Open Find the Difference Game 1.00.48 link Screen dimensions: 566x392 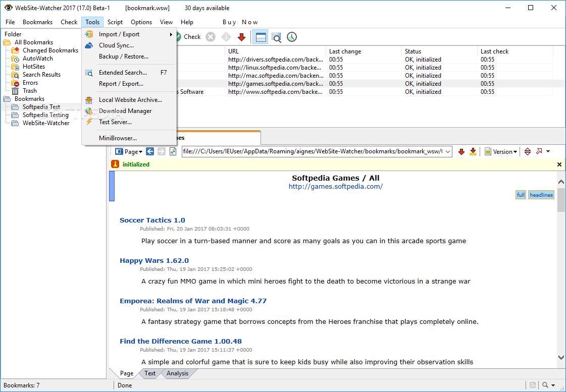(181, 342)
